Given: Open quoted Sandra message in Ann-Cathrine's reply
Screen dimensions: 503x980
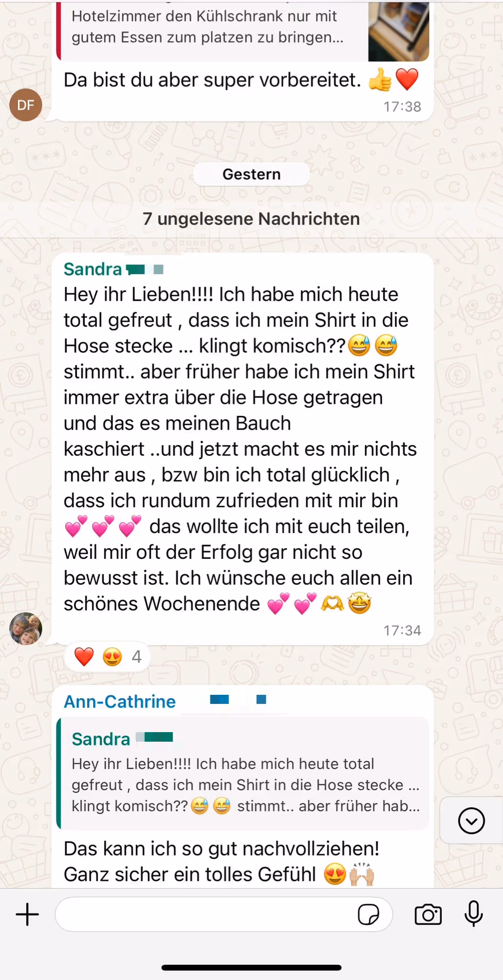Looking at the screenshot, I should 242,772.
